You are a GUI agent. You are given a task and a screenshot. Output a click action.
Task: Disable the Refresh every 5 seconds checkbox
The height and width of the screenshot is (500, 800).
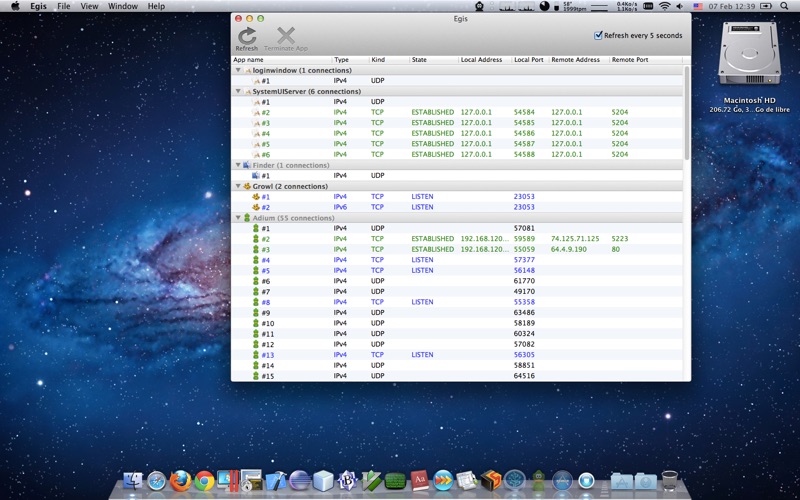click(x=598, y=35)
